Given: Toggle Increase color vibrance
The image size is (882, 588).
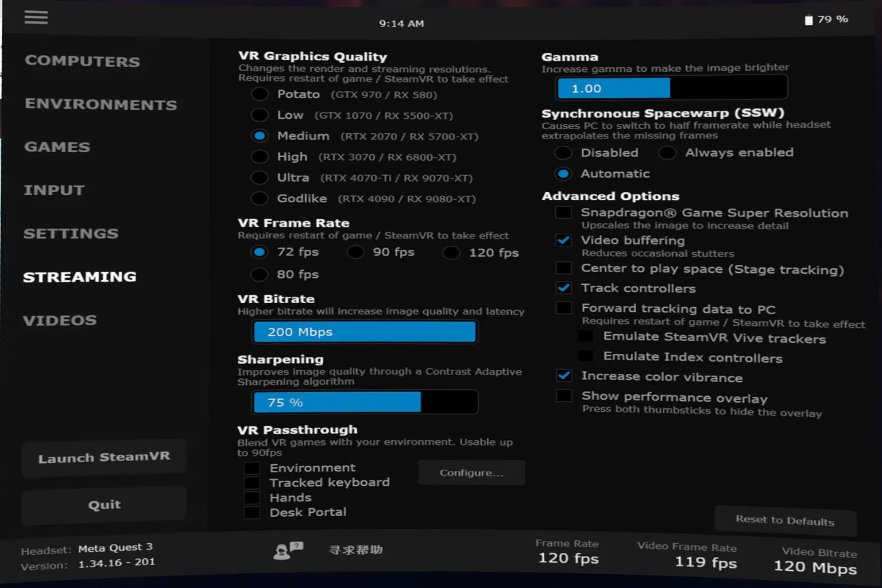Looking at the screenshot, I should [x=564, y=376].
